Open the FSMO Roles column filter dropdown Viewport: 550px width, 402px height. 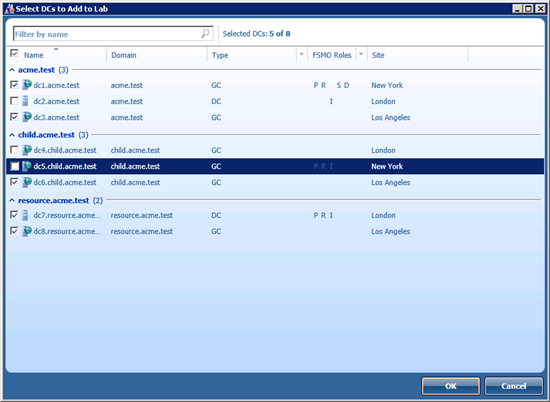(x=361, y=55)
